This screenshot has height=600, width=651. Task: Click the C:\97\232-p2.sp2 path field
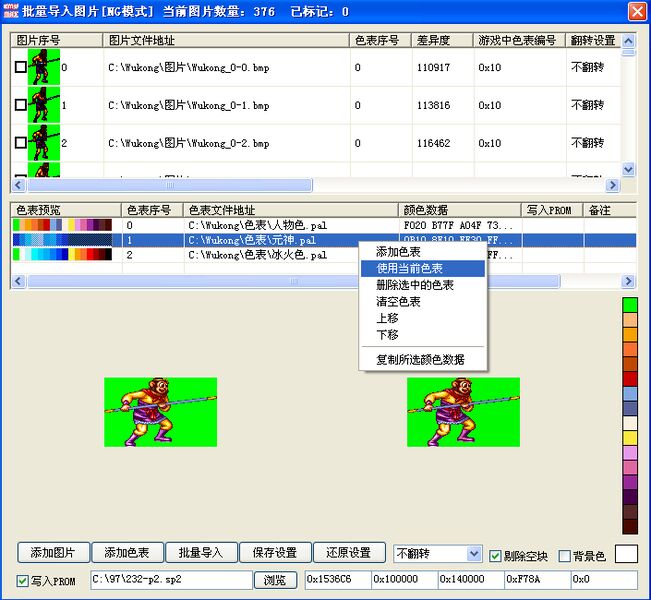pos(170,579)
